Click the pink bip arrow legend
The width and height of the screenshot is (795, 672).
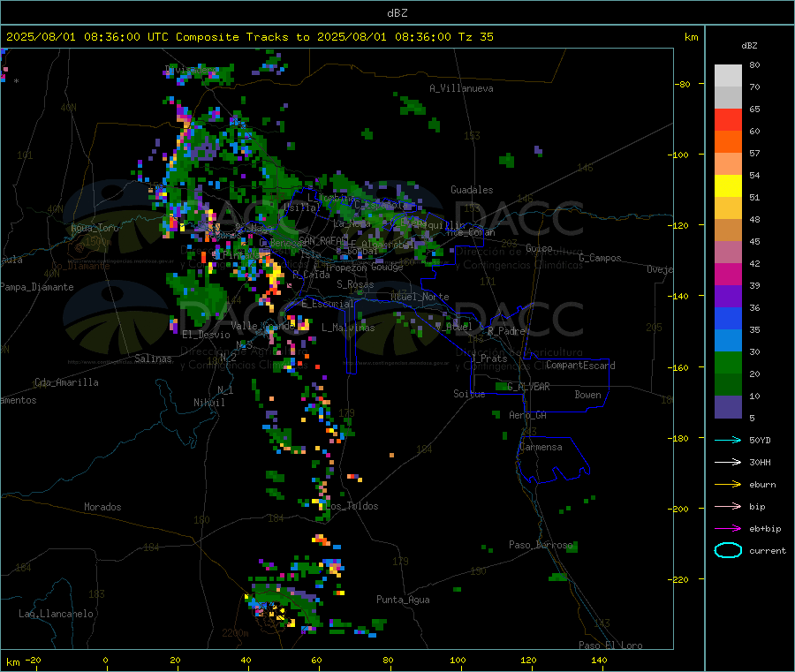[728, 506]
